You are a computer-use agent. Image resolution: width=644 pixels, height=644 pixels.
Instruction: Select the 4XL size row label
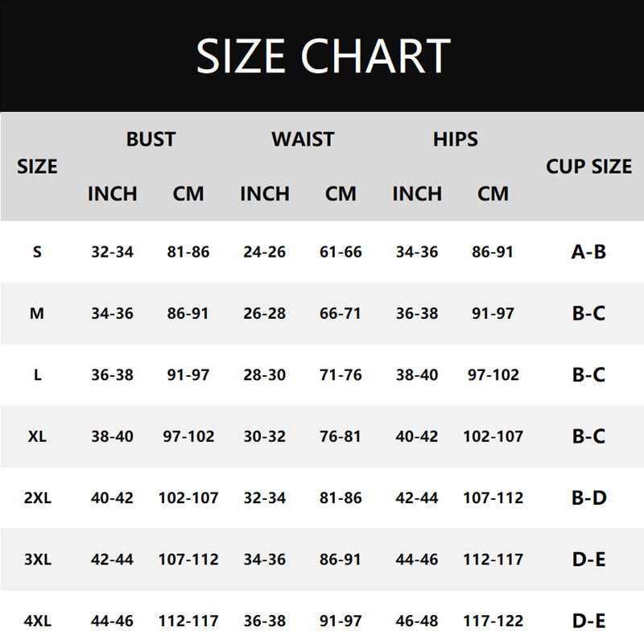click(x=37, y=621)
